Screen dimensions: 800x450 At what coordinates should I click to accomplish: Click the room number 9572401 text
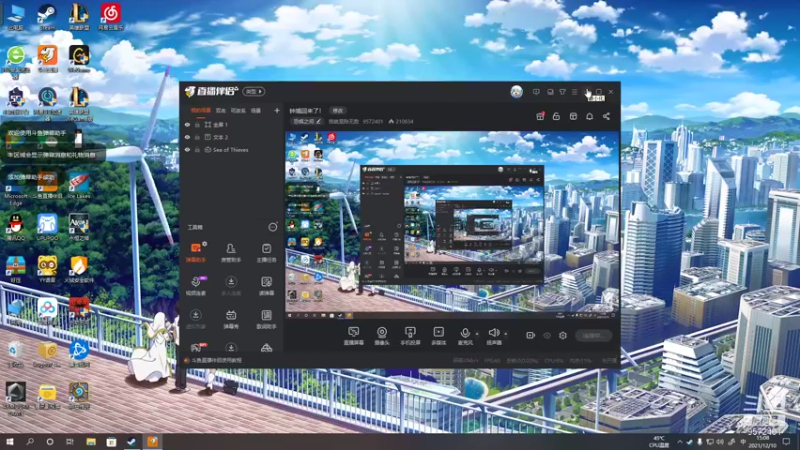[372, 121]
